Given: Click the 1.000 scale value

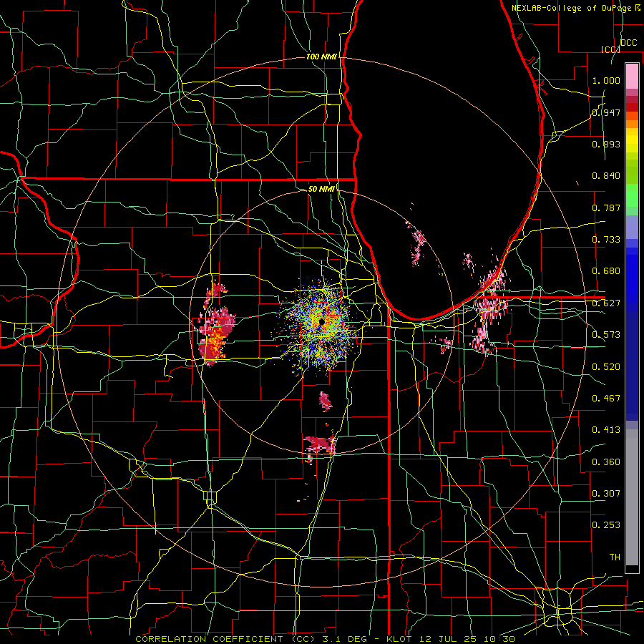Looking at the screenshot, I should [x=606, y=80].
